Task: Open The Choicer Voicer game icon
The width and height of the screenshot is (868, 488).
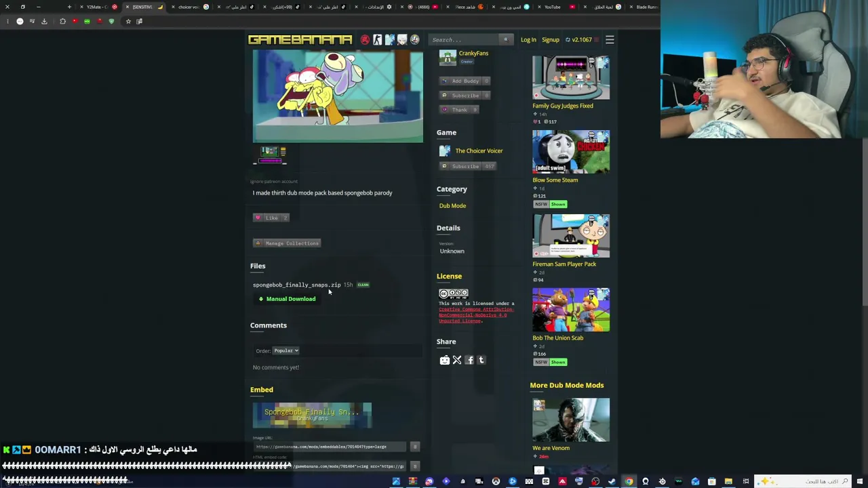Action: pos(445,151)
